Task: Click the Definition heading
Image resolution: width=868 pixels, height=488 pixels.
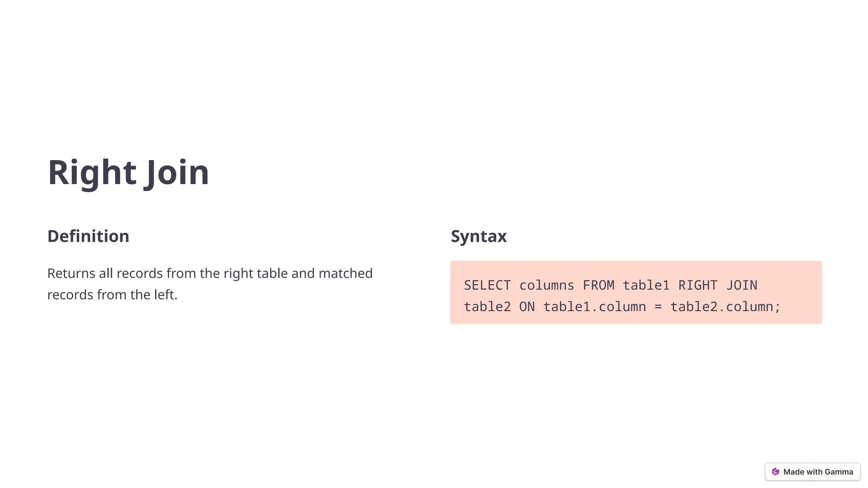Action: click(x=88, y=236)
